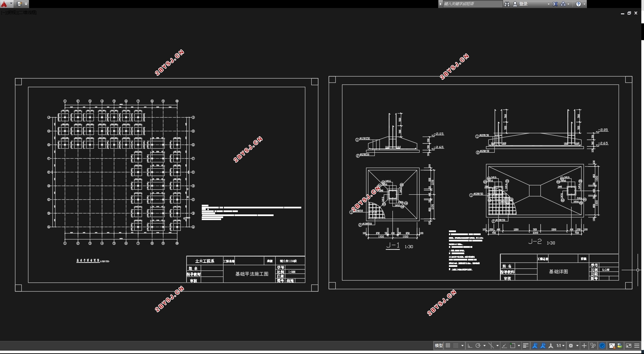
Task: Expand the search box arrow
Action: (441, 4)
